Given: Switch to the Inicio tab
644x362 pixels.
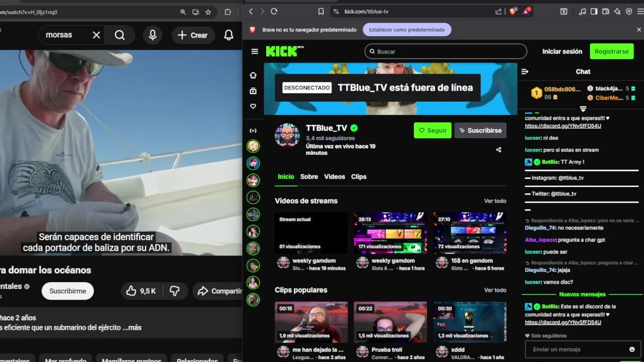Looking at the screenshot, I should 286,176.
